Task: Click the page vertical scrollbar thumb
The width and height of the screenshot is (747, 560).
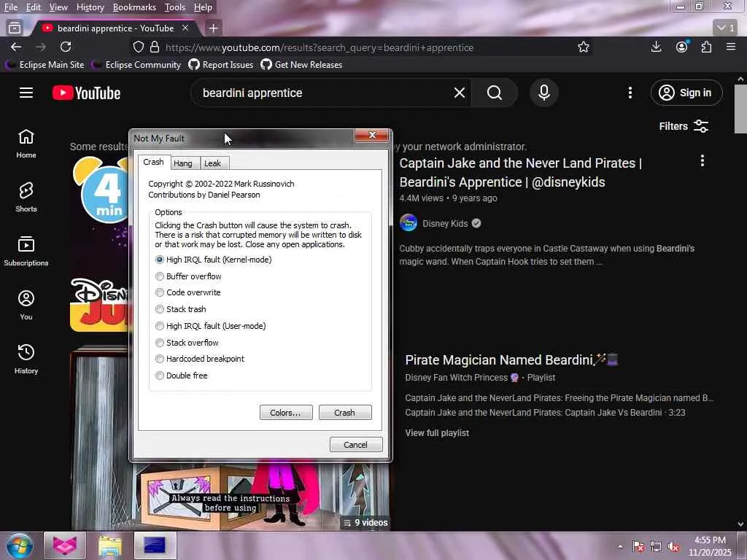Action: (740, 109)
